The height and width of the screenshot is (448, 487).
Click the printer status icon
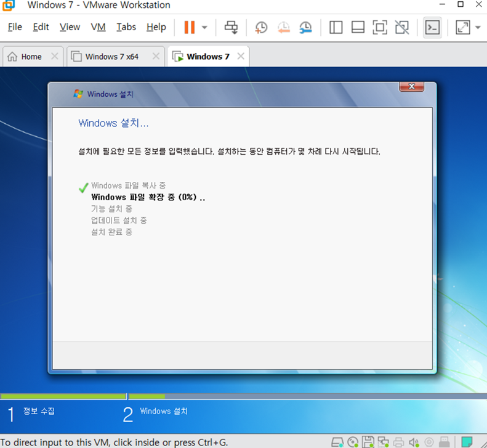pos(398,442)
